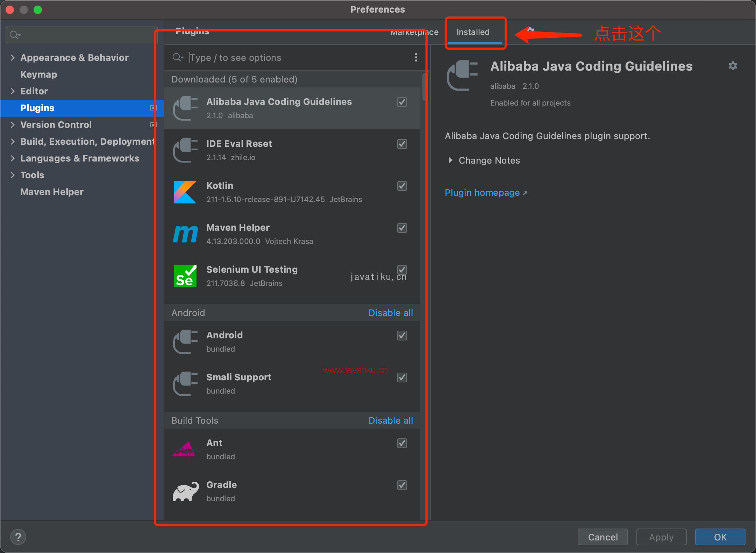Expand the Change Notes section
The image size is (756, 553).
click(x=450, y=160)
